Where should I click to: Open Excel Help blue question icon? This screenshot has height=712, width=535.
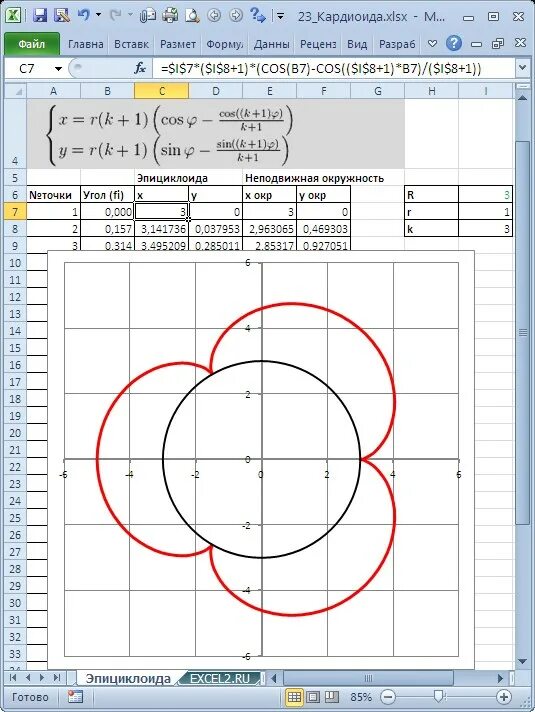454,44
